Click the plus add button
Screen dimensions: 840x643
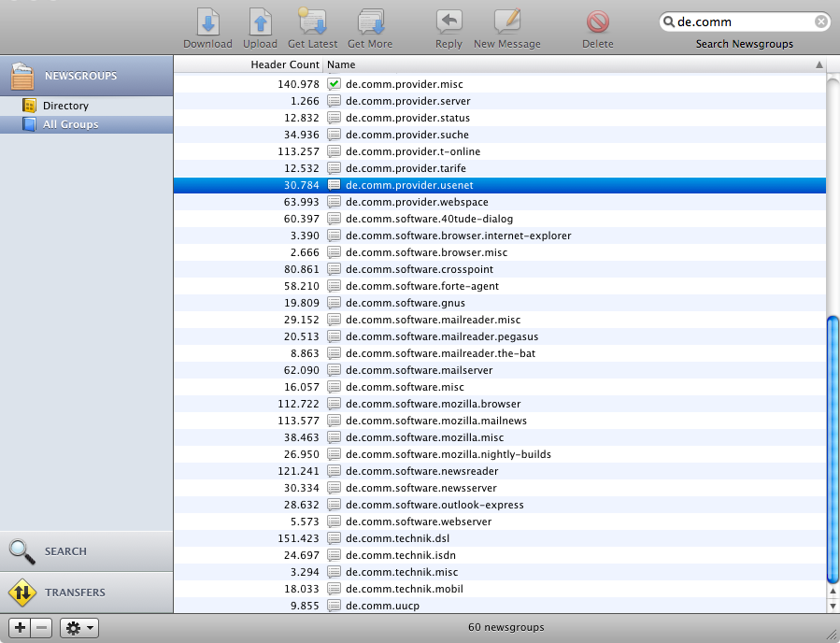20,628
